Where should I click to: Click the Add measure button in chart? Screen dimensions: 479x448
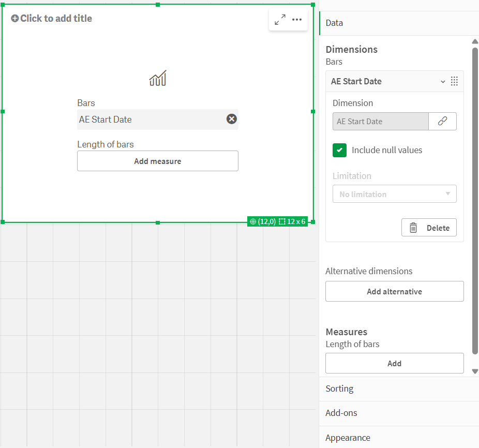click(158, 161)
